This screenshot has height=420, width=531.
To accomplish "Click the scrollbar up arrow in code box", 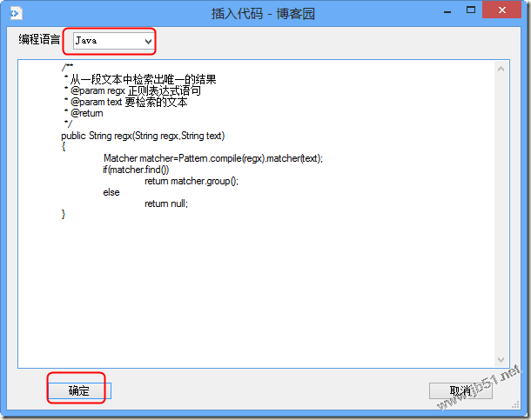I will click(x=501, y=69).
